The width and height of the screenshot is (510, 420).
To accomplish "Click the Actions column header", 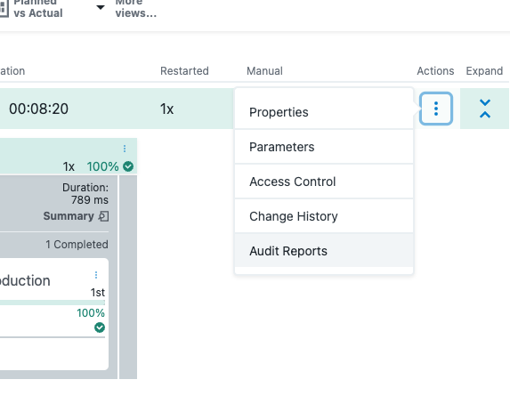I will tap(435, 71).
